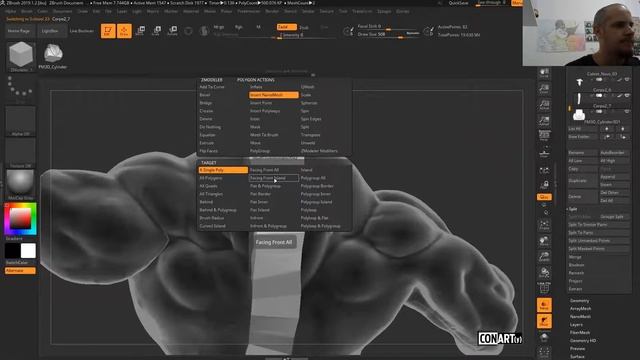The width and height of the screenshot is (640, 360).
Task: Click the right shelf Zoom3D icon
Action: (544, 257)
